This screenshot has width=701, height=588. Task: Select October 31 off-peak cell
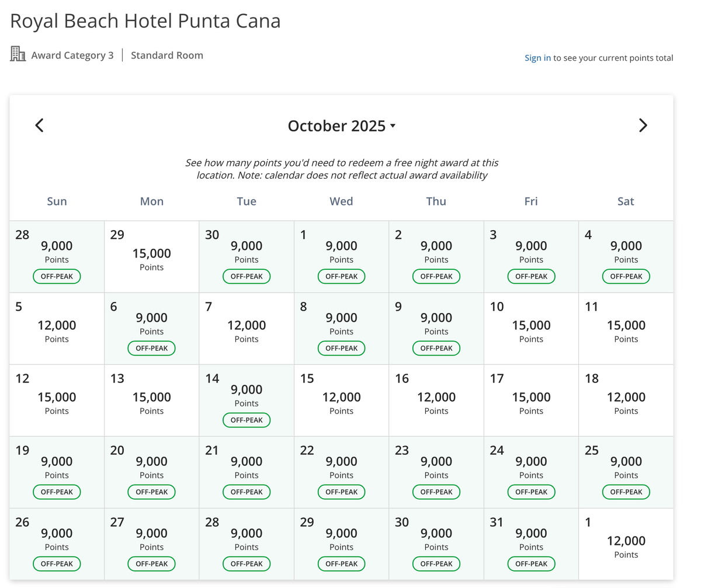531,544
